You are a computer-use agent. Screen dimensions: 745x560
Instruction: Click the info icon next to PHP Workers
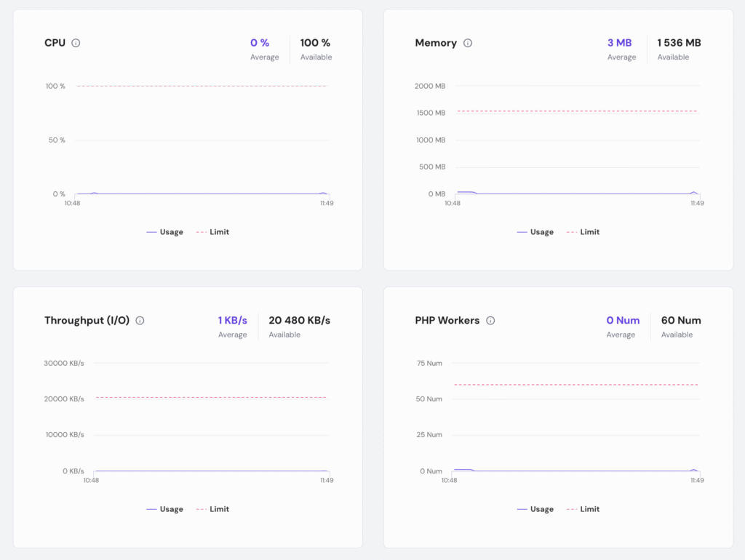coord(491,320)
